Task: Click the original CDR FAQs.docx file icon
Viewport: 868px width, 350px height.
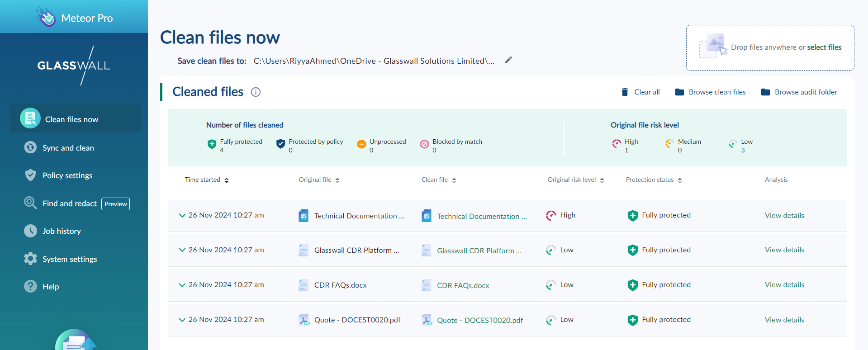Action: pos(304,285)
